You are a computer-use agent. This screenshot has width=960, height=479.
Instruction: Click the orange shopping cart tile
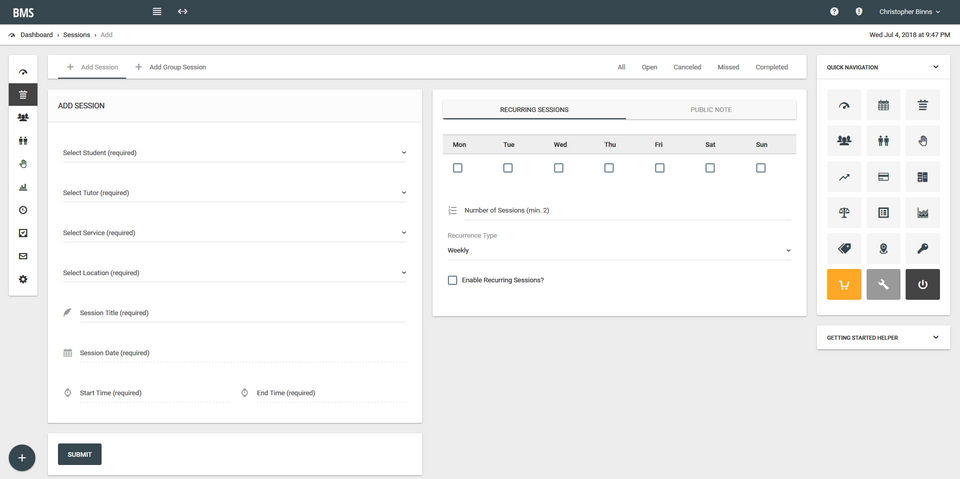click(x=844, y=284)
